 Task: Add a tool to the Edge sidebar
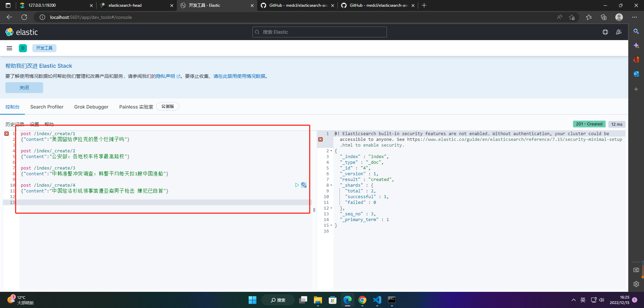(636, 89)
